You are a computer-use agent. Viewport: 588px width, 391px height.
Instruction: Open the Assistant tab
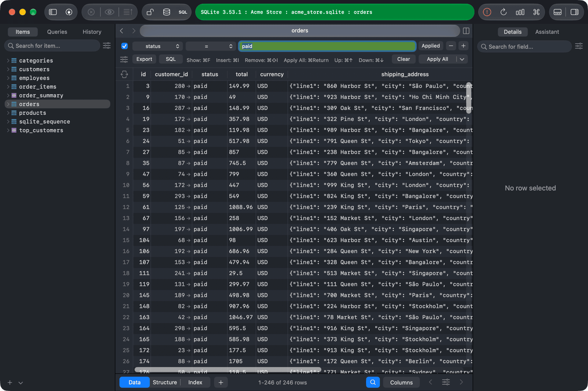pyautogui.click(x=547, y=32)
